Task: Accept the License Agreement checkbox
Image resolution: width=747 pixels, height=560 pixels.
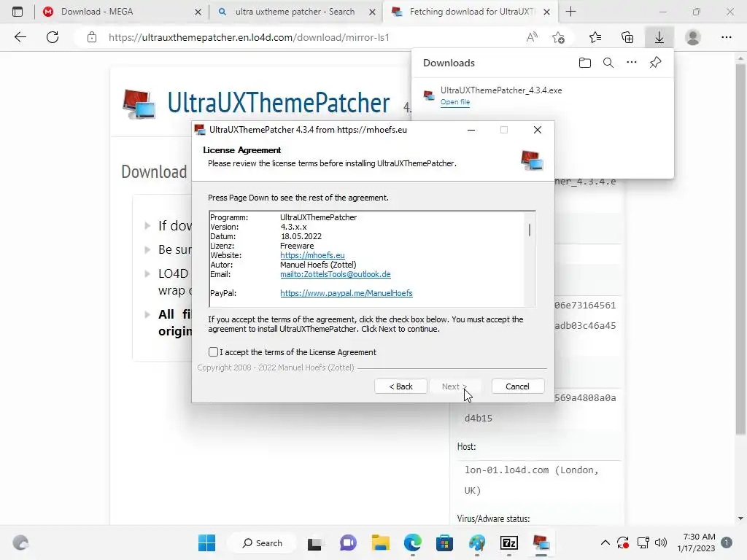Action: tap(213, 352)
